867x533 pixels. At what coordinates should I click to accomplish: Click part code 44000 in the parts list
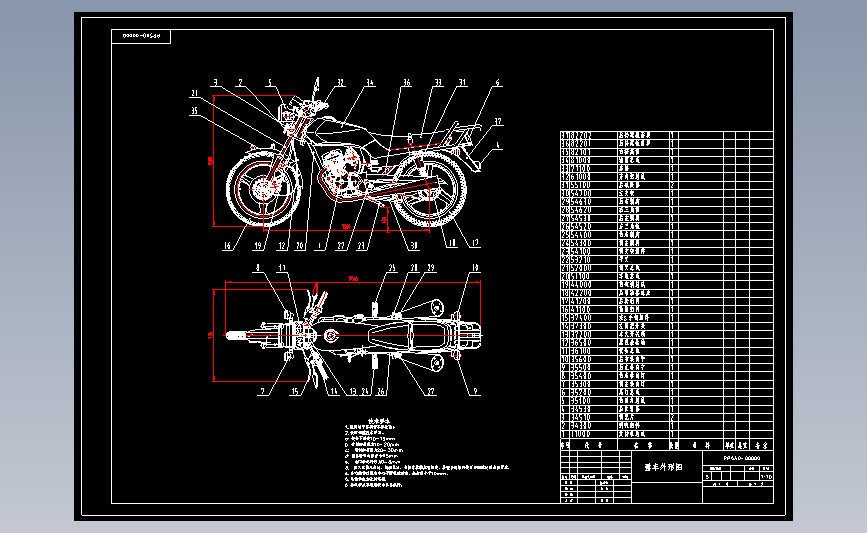(581, 284)
